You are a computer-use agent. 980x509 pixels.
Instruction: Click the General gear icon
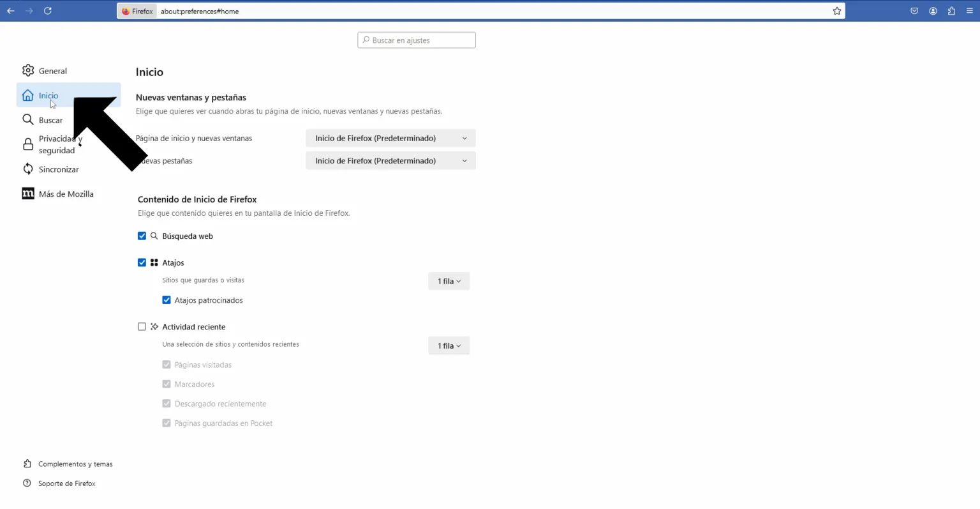tap(28, 70)
